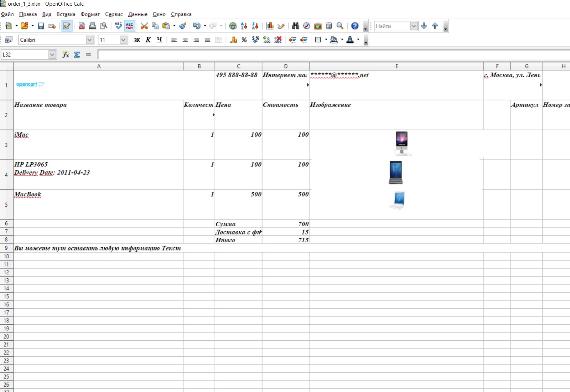Viewport: 570px width, 392px height.
Task: Center text horizontally
Action: tap(185, 40)
